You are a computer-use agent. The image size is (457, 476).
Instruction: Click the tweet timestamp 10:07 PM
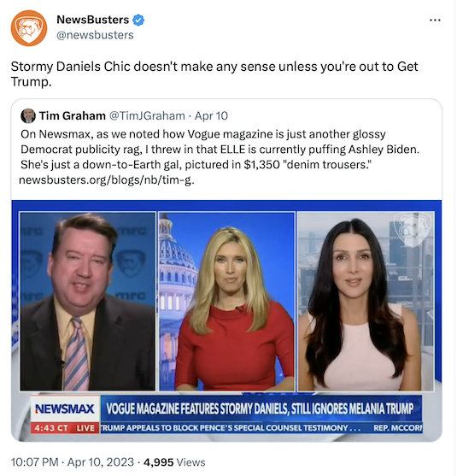point(34,462)
